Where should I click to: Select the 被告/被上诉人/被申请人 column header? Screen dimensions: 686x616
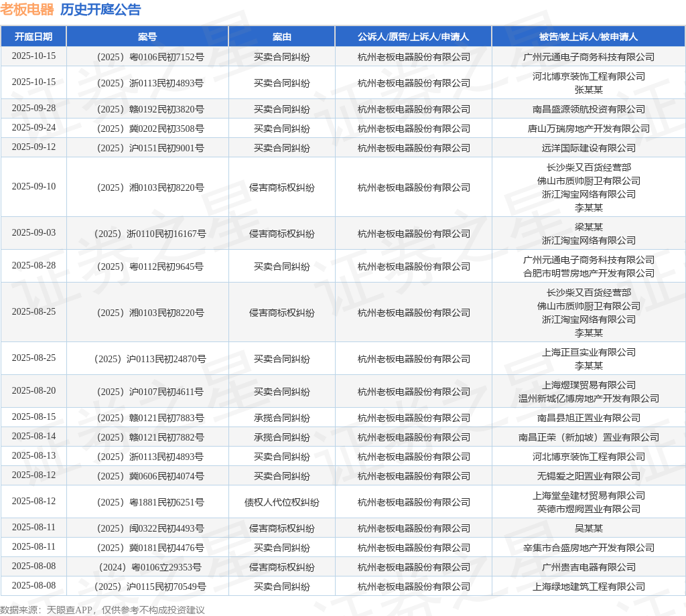[x=588, y=37]
